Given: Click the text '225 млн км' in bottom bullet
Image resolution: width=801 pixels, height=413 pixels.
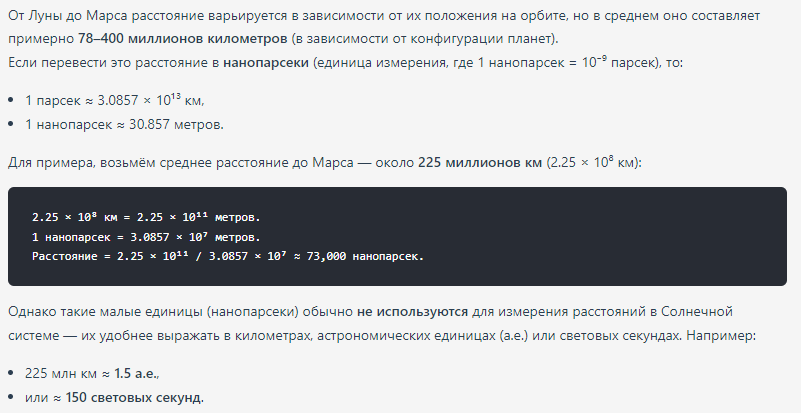Looking at the screenshot, I should [x=61, y=374].
